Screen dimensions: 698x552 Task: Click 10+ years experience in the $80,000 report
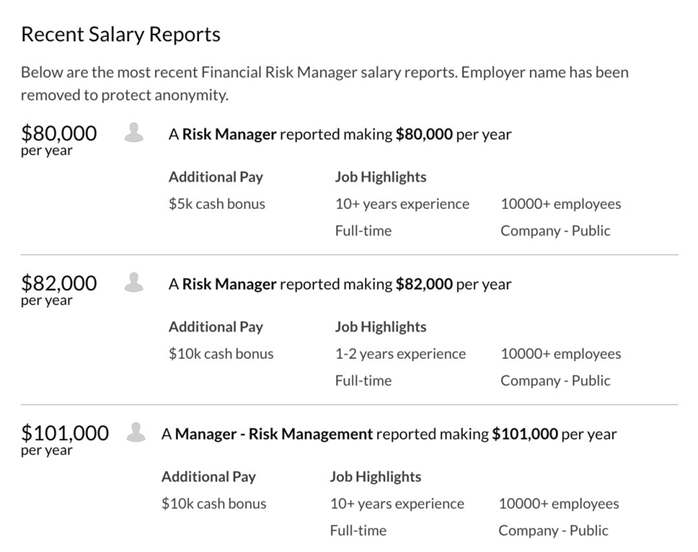(402, 204)
